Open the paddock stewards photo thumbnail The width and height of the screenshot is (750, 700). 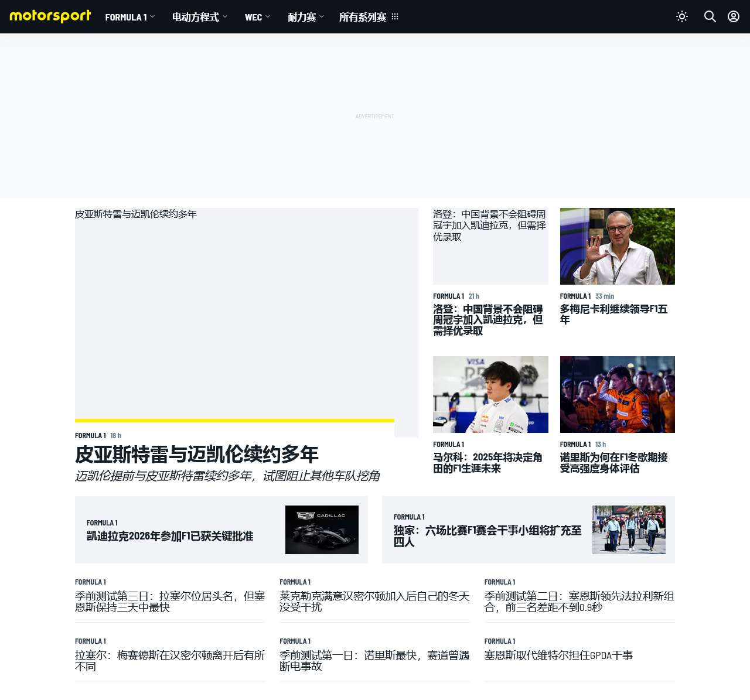tap(629, 530)
